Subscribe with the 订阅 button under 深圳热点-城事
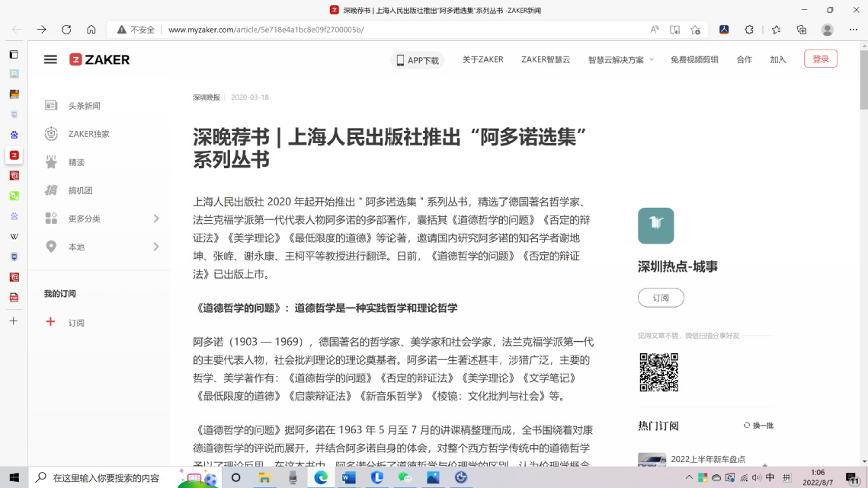Image resolution: width=868 pixels, height=488 pixels. pyautogui.click(x=661, y=298)
